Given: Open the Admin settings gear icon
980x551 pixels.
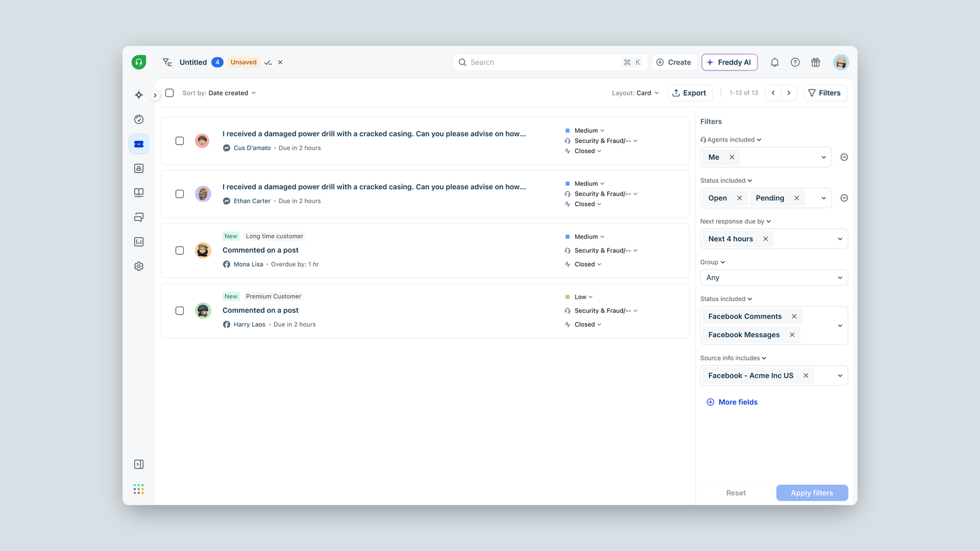Looking at the screenshot, I should 139,267.
